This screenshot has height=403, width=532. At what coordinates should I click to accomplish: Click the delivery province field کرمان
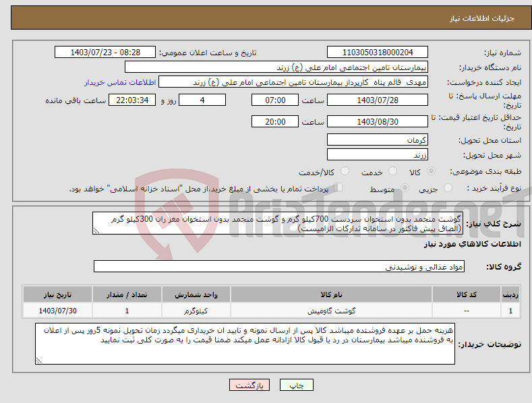click(378, 139)
